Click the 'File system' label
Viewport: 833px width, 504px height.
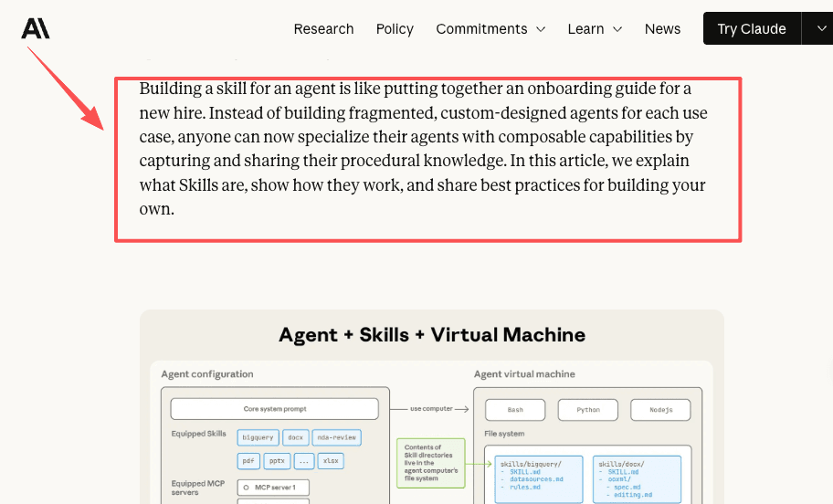(x=504, y=434)
